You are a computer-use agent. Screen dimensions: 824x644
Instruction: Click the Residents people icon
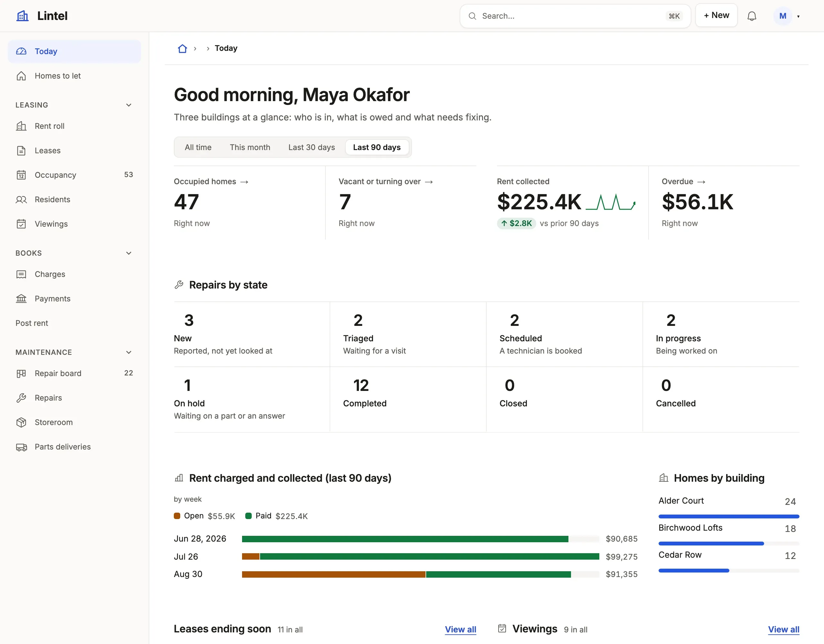[x=22, y=200]
